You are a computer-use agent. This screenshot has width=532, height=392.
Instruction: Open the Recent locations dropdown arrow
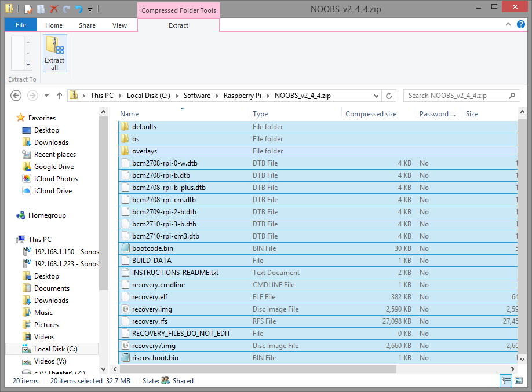[46, 96]
